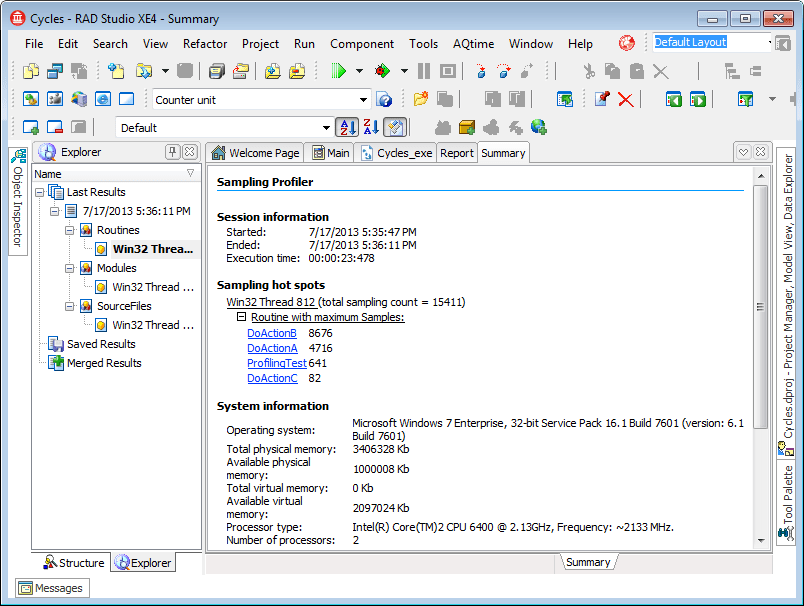Click the red X delete results icon
804x606 pixels.
[624, 100]
